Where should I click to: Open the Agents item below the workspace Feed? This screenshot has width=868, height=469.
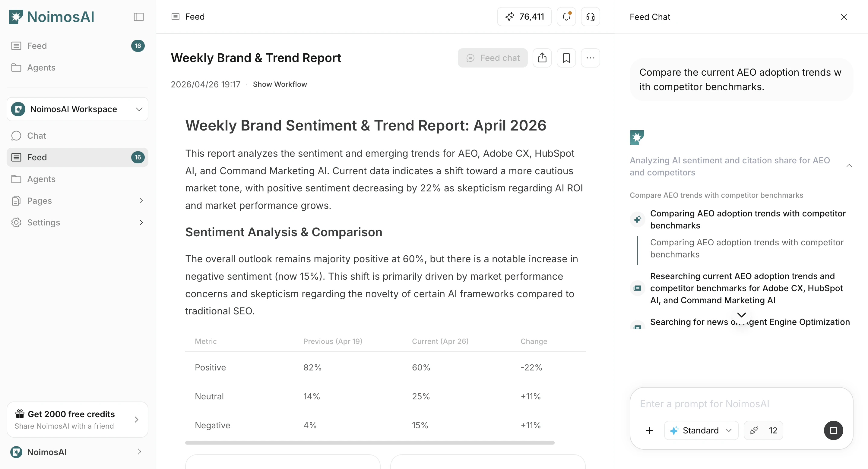coord(78,179)
